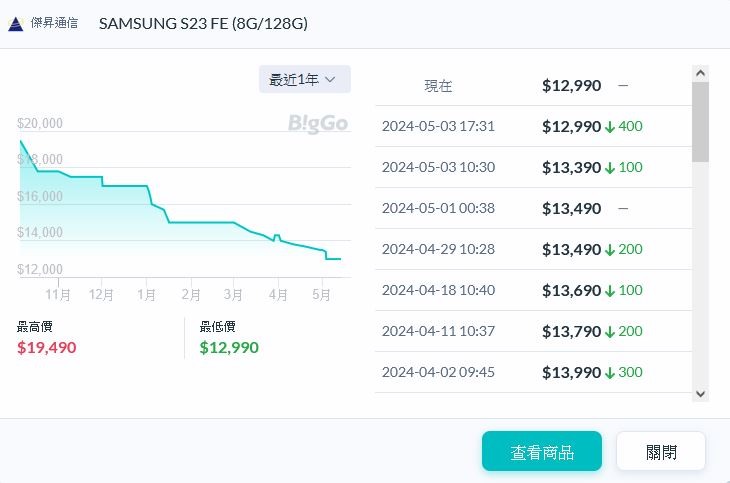Select the 2024-05-03 10:30 date entry
This screenshot has width=730, height=483.
click(438, 167)
